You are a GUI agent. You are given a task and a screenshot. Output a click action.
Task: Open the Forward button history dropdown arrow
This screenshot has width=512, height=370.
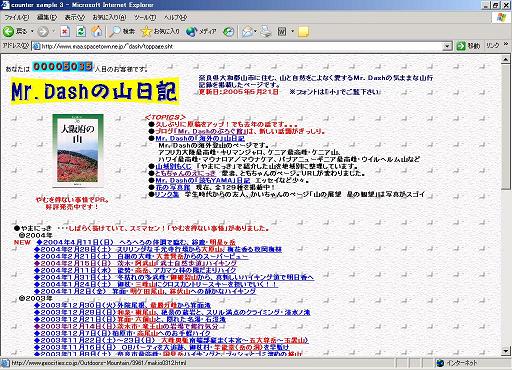point(53,32)
